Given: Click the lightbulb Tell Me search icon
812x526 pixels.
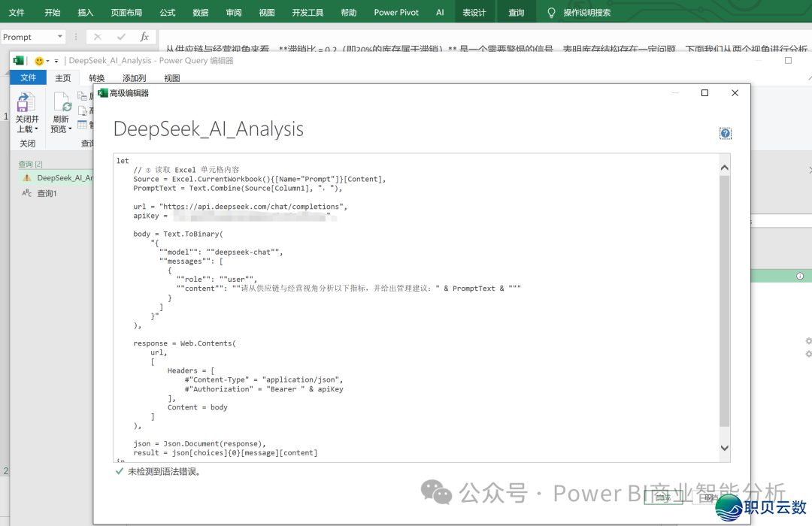Looking at the screenshot, I should click(551, 13).
